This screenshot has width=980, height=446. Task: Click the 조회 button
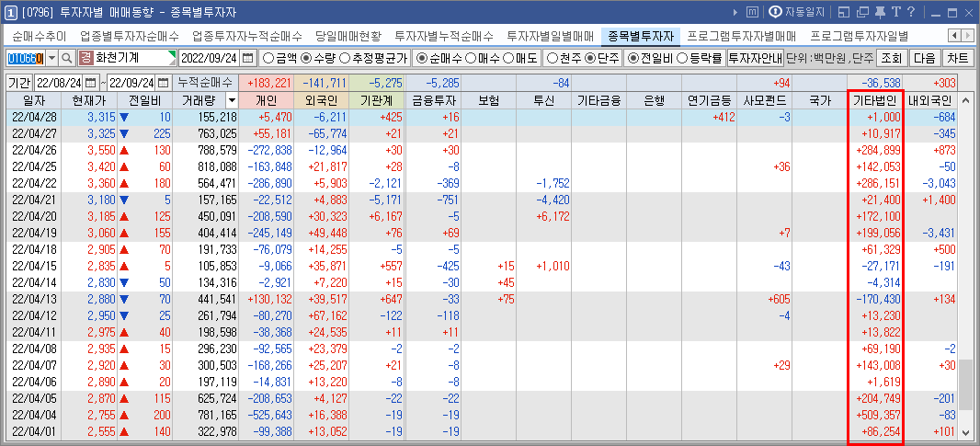[891, 58]
